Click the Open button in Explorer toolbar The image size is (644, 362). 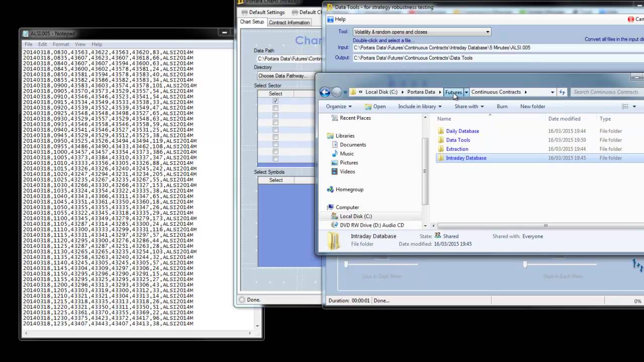pyautogui.click(x=375, y=107)
